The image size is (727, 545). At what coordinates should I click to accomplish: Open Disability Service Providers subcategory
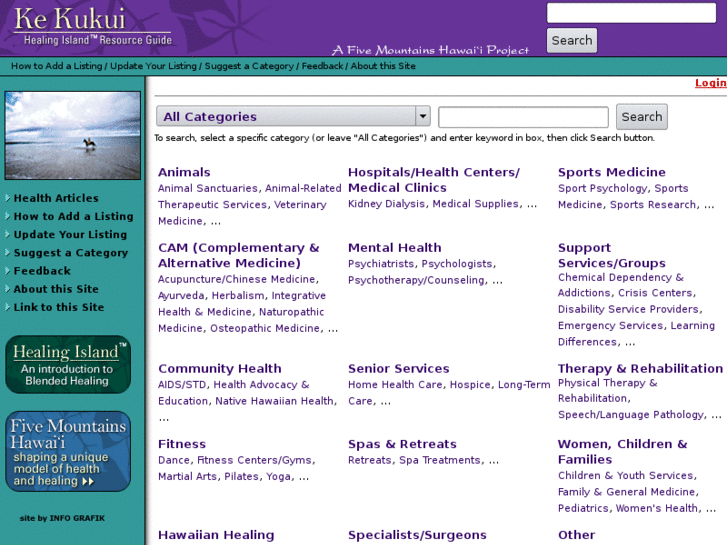(x=628, y=309)
